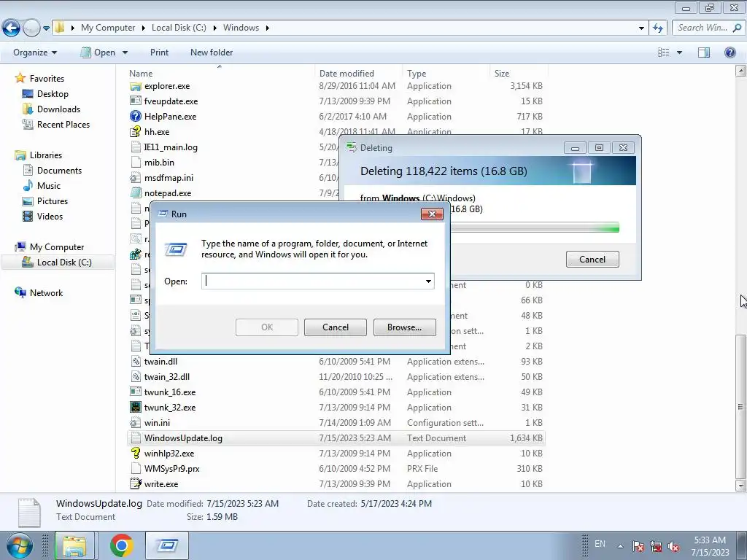Select the write.exe file icon
Viewport: 747px width, 560px height.
[135, 484]
